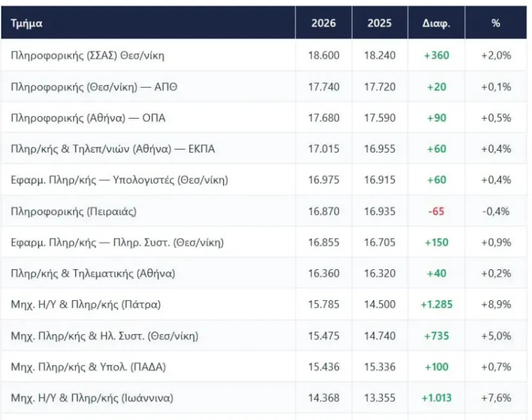Select the Πληροφορικής (Αθήνα) — ΟΠΑ row
532x420 pixels.
(x=264, y=118)
